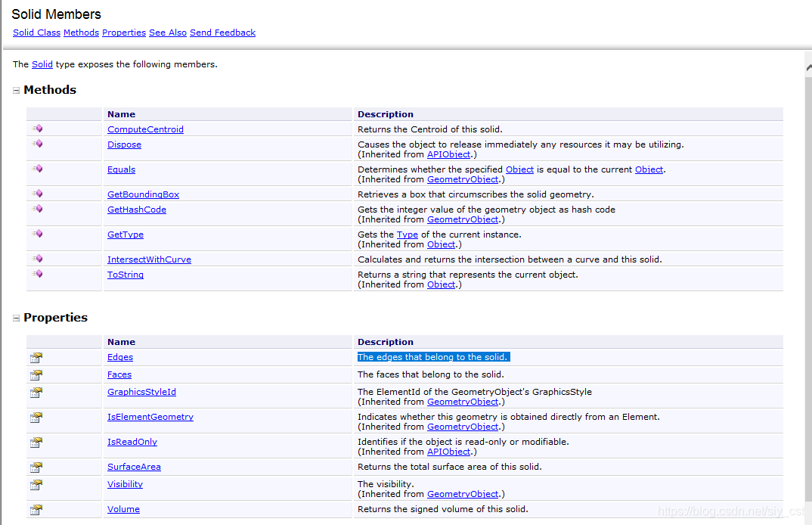Viewport: 812px width, 525px height.
Task: Click the scrollbar up arrow on the right edge
Action: click(x=808, y=68)
